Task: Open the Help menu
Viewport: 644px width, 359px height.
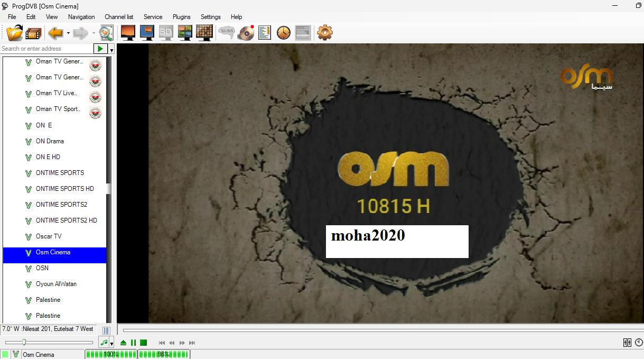Action: (237, 17)
